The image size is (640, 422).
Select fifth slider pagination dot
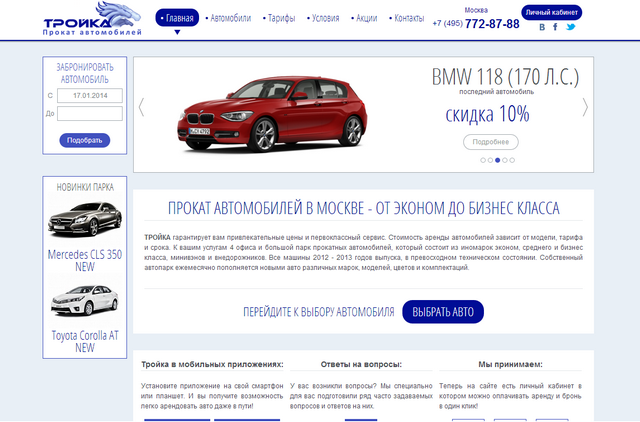[x=512, y=160]
